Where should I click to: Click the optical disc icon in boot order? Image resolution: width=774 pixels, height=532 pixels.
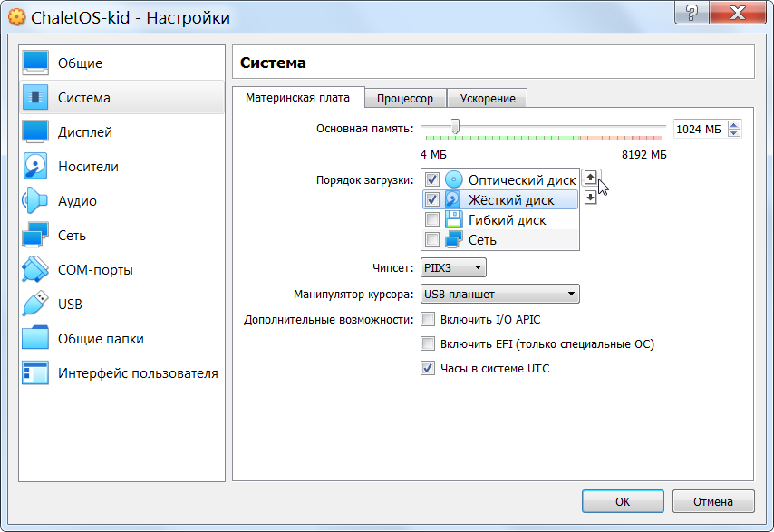coord(454,179)
